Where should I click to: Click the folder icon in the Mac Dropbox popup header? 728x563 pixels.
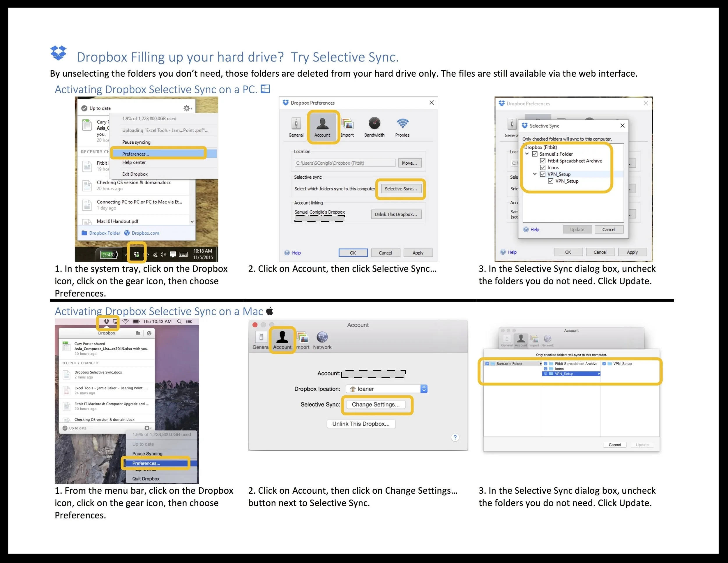138,333
